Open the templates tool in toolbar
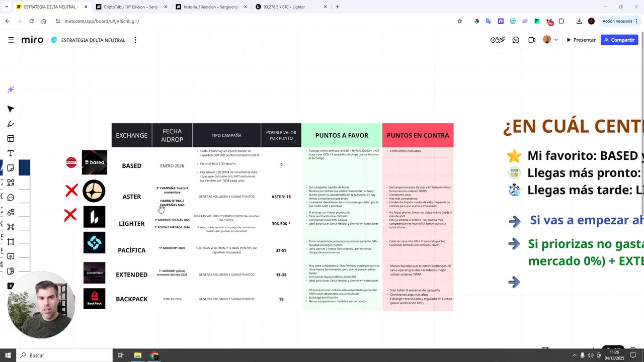The image size is (644, 362). click(x=11, y=138)
